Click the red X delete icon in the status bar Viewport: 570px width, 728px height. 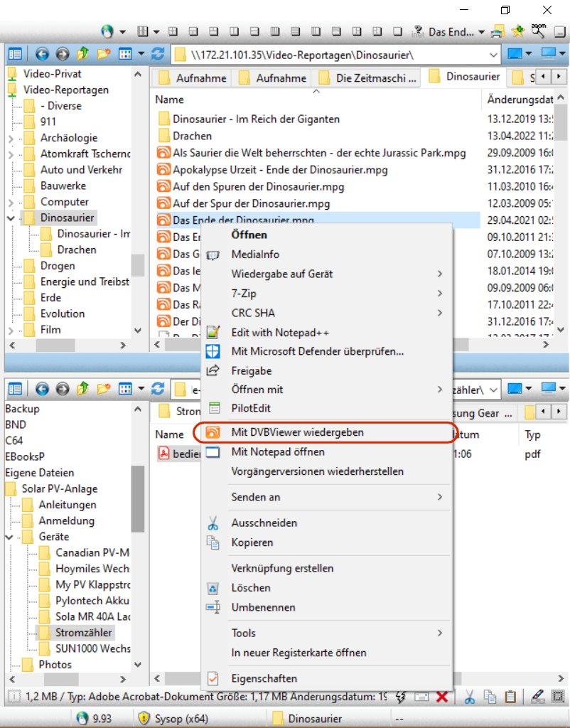click(441, 697)
